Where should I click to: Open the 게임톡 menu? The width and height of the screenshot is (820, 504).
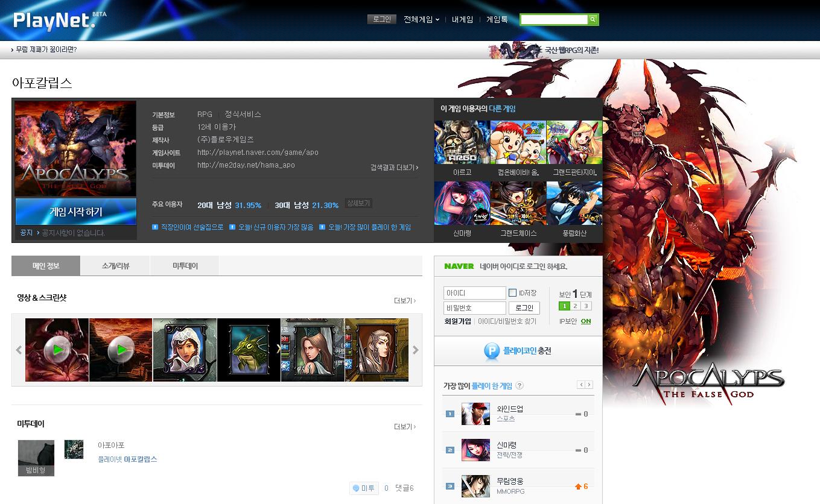pos(497,19)
